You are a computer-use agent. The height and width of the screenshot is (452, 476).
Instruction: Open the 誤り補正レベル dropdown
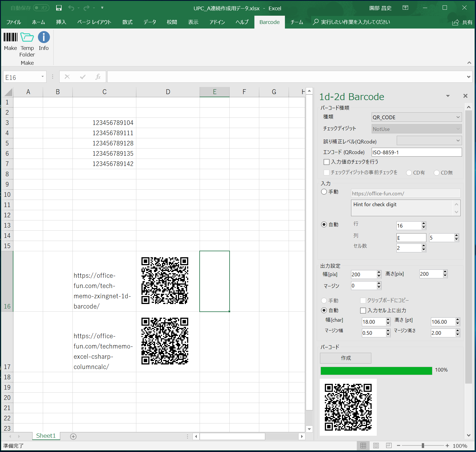(429, 141)
